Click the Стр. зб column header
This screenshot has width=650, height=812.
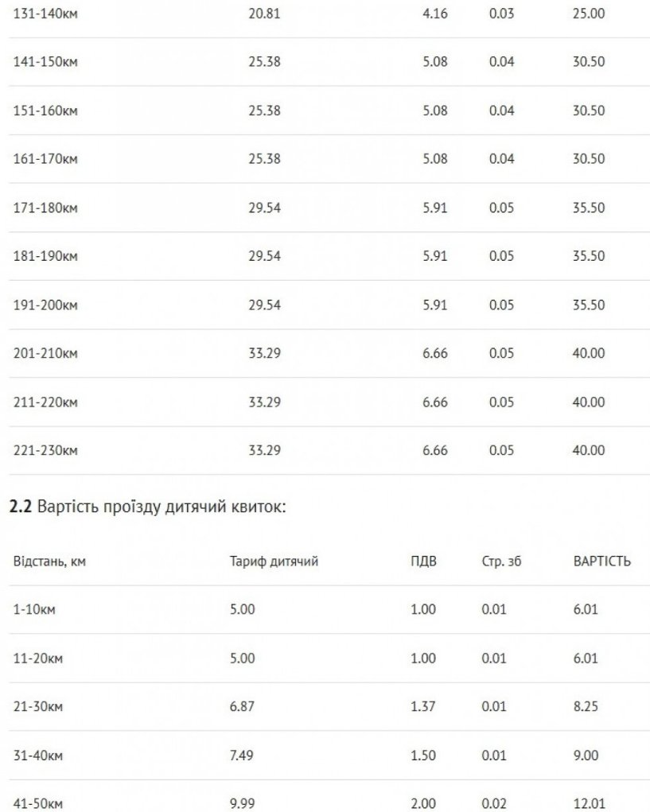click(x=501, y=561)
